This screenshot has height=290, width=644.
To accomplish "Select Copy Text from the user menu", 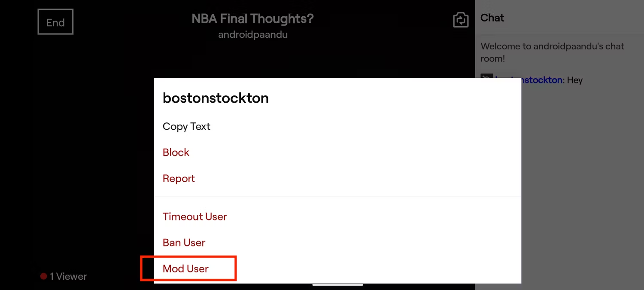I will pyautogui.click(x=186, y=127).
